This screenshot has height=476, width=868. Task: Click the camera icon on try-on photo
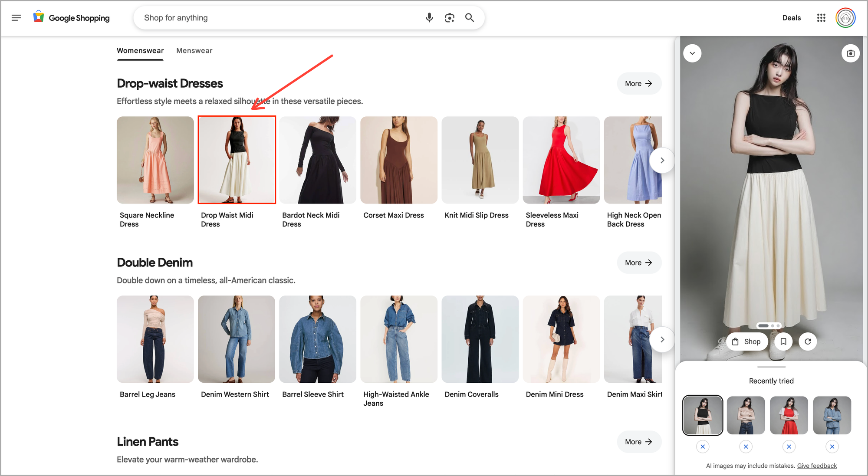(x=850, y=53)
